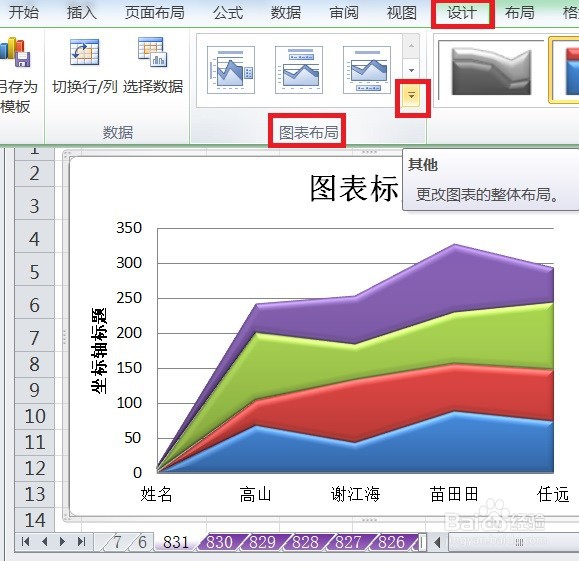Jump to first sheet navigation arrow
The height and width of the screenshot is (561, 579).
point(25,542)
